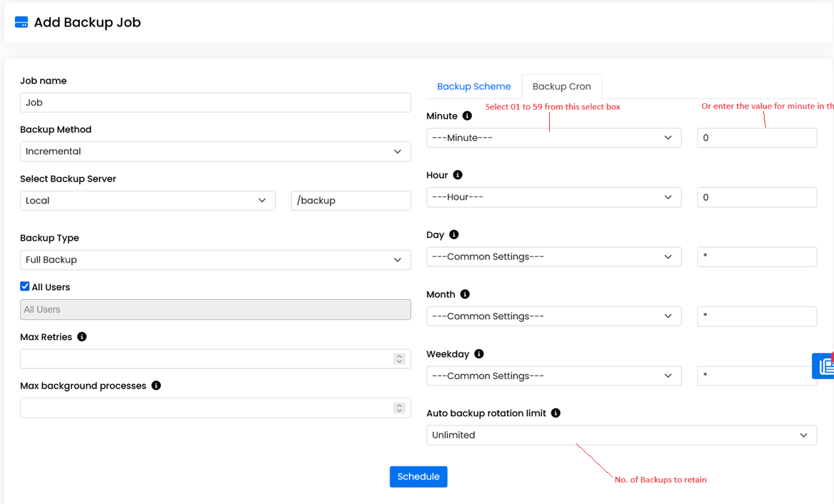The width and height of the screenshot is (834, 504).
Task: Click the info icon beside Hour label
Action: tap(458, 175)
